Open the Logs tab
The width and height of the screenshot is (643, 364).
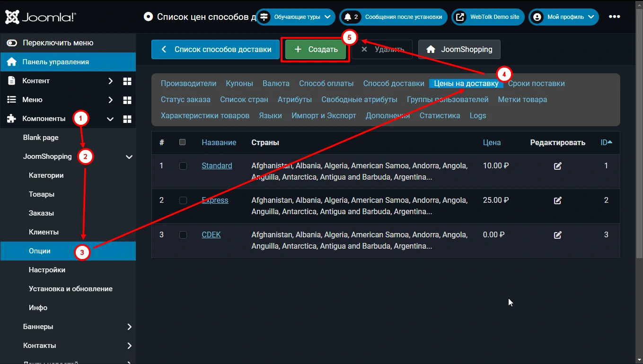pos(478,116)
